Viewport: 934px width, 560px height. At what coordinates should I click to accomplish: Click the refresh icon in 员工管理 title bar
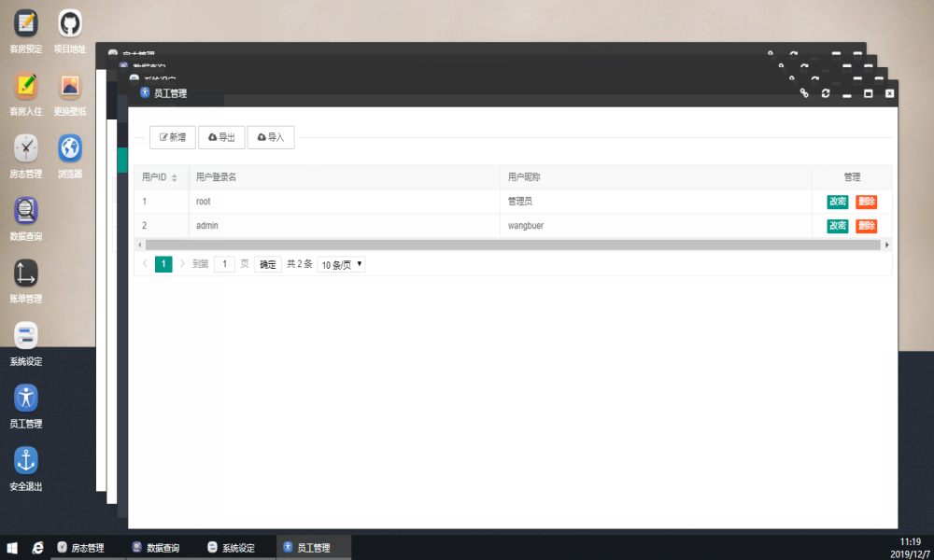click(x=826, y=93)
